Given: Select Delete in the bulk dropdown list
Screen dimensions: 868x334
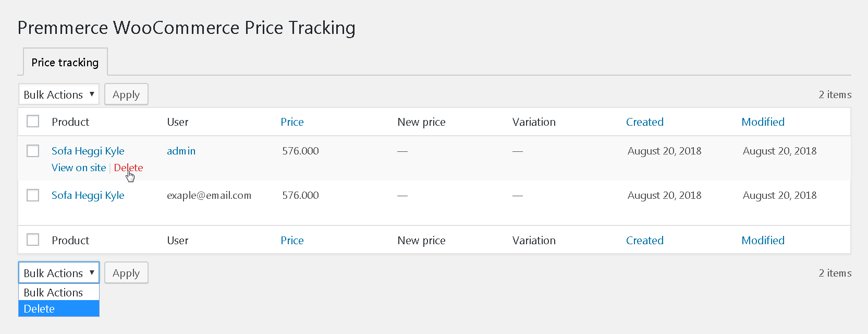Looking at the screenshot, I should coord(59,308).
